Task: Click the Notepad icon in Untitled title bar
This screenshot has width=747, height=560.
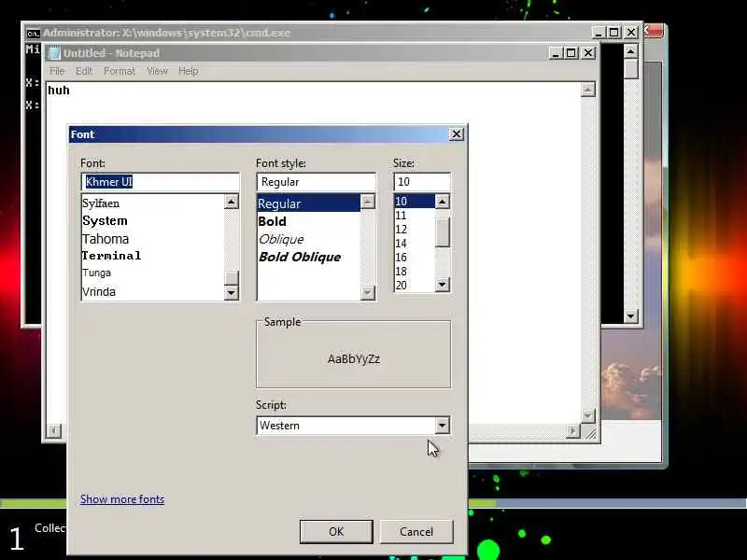Action: [x=55, y=53]
